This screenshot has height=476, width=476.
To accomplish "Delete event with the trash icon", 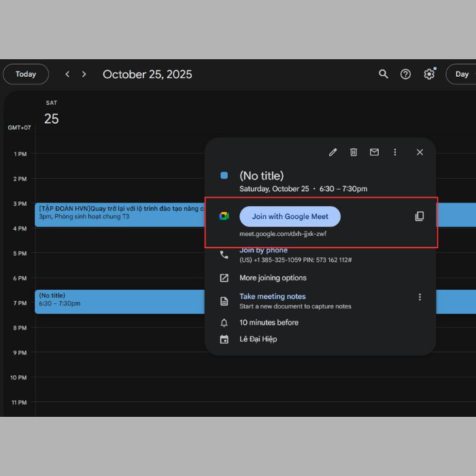I will coord(354,152).
